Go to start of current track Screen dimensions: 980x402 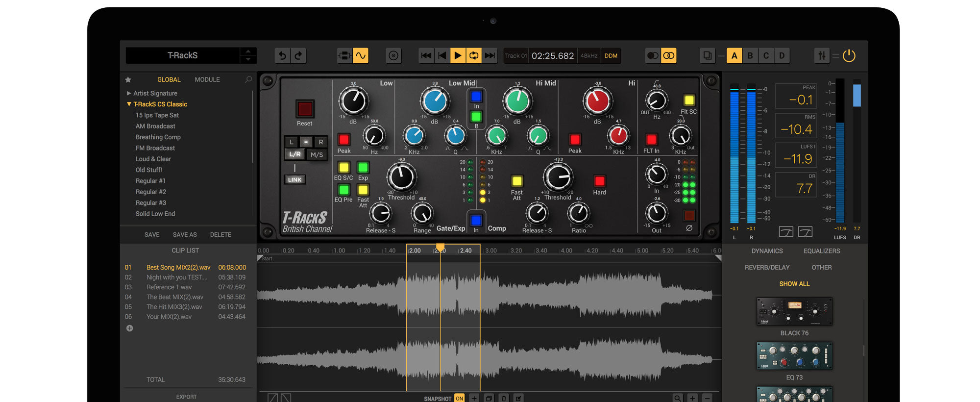pyautogui.click(x=442, y=56)
